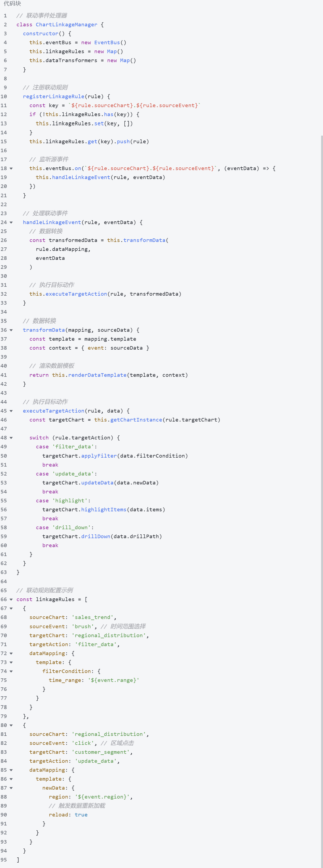Collapse the first rule object at line 67
323x868 pixels.
click(x=11, y=608)
